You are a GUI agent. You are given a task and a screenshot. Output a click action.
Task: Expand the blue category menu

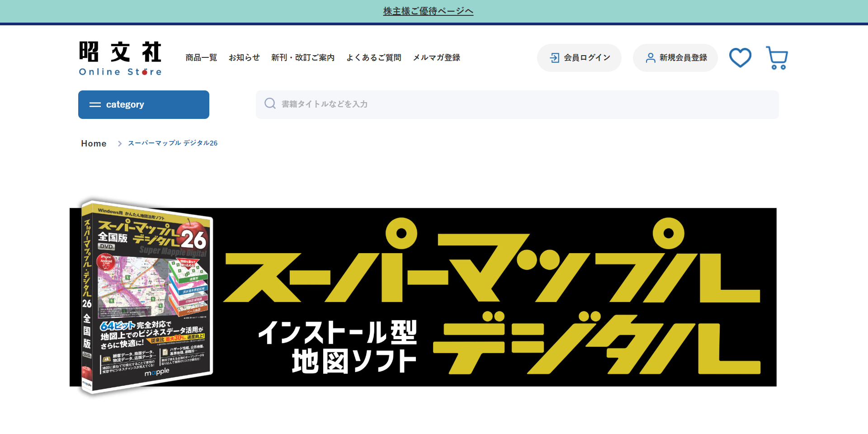pyautogui.click(x=143, y=104)
